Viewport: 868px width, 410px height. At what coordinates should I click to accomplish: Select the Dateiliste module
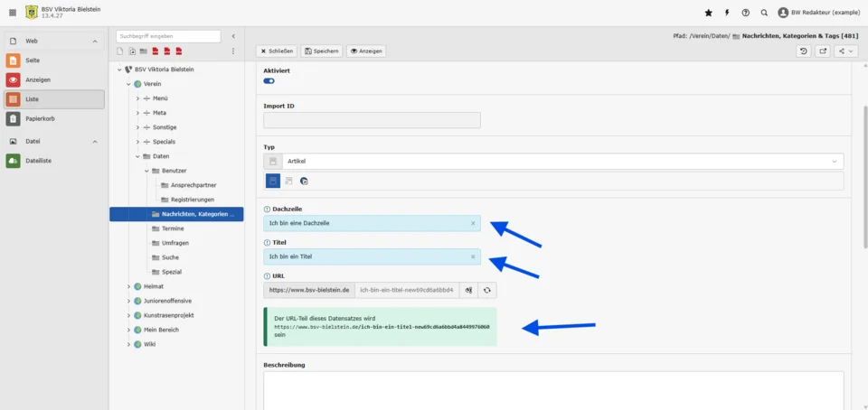click(x=53, y=161)
